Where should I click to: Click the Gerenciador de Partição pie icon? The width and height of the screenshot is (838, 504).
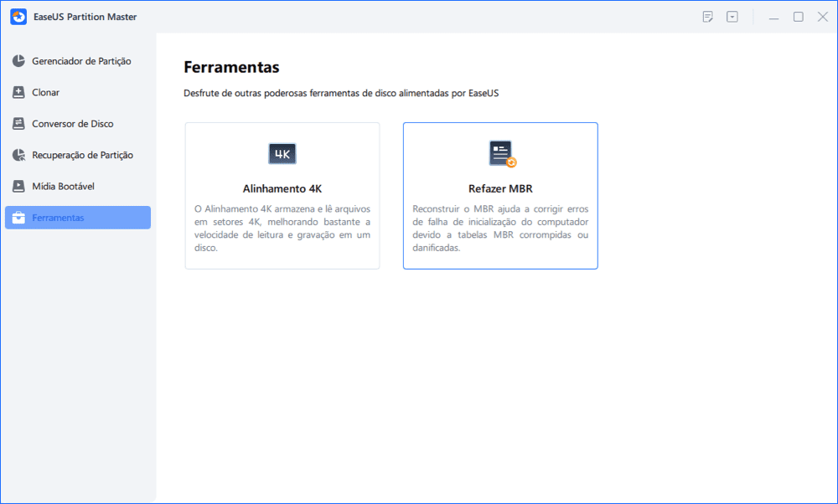[x=18, y=61]
